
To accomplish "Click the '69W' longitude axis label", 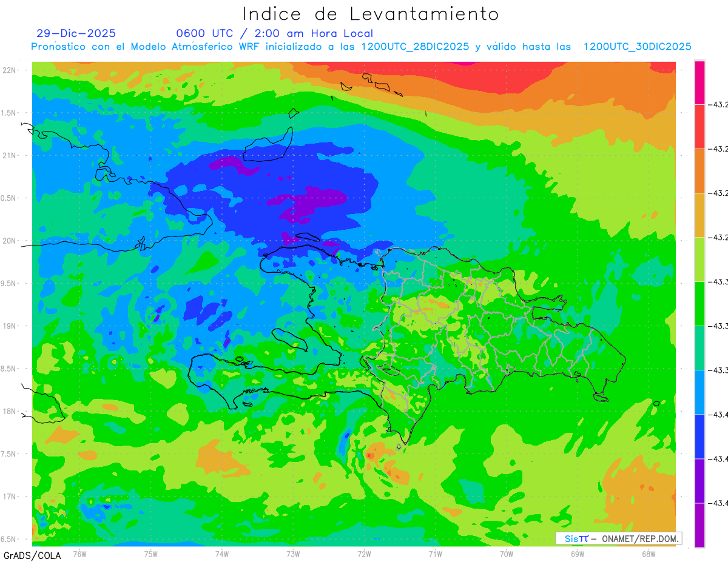I will click(578, 554).
